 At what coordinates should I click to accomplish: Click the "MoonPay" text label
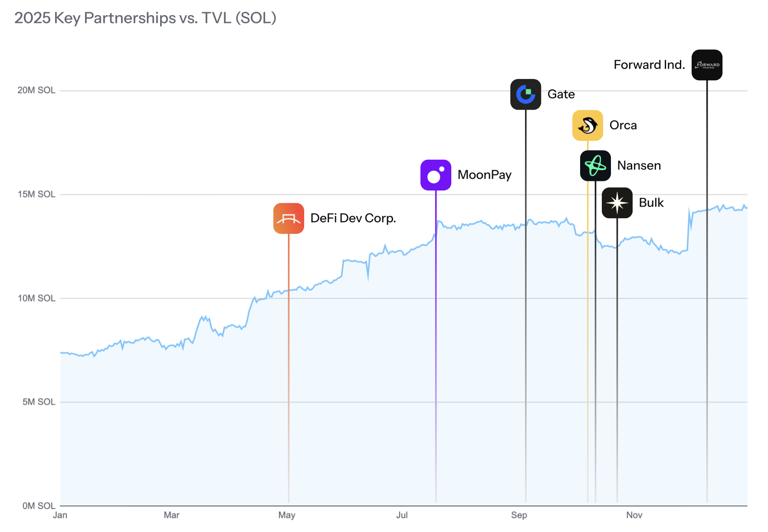484,175
